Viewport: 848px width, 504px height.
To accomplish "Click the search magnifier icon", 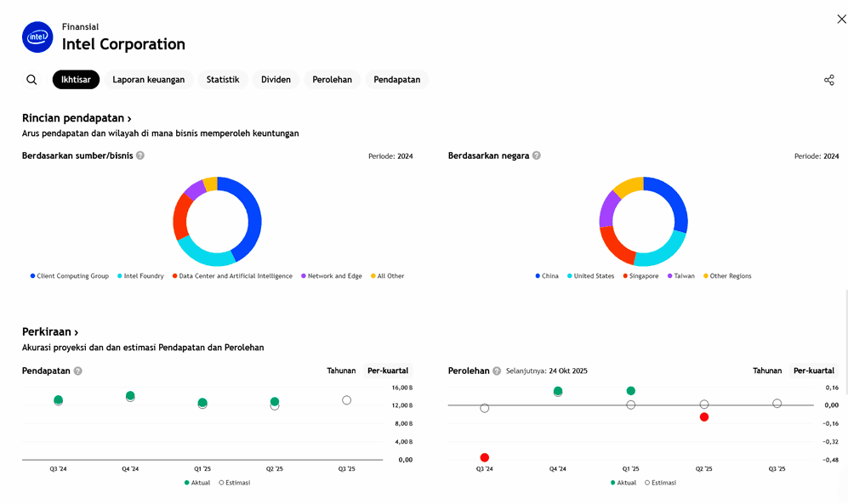I will [31, 80].
